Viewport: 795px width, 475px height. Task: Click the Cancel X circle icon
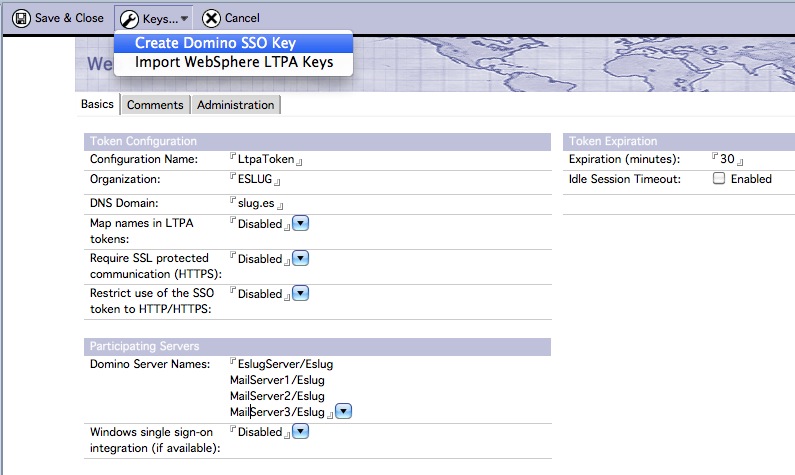(211, 19)
